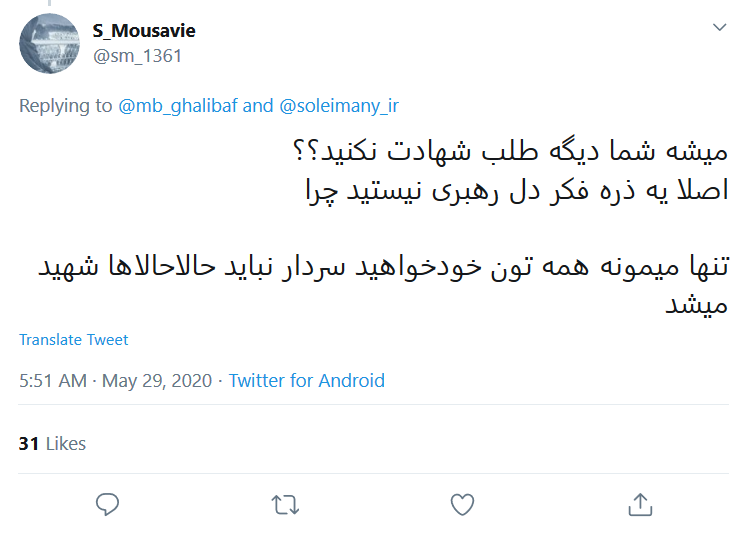The image size is (748, 534).
Task: Open the tweet options chevron menu
Action: pyautogui.click(x=719, y=28)
